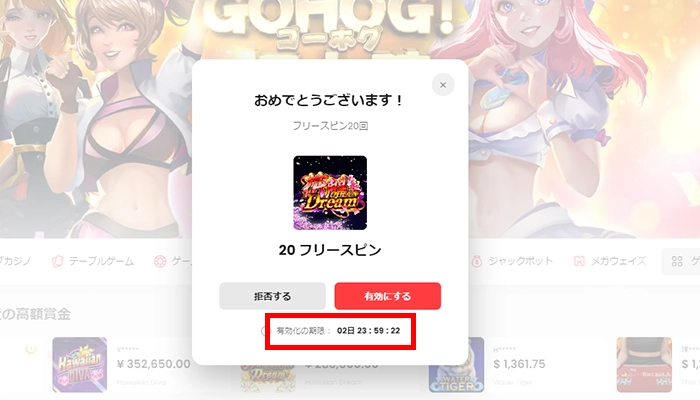Click the grid icon in category bar

click(677, 261)
